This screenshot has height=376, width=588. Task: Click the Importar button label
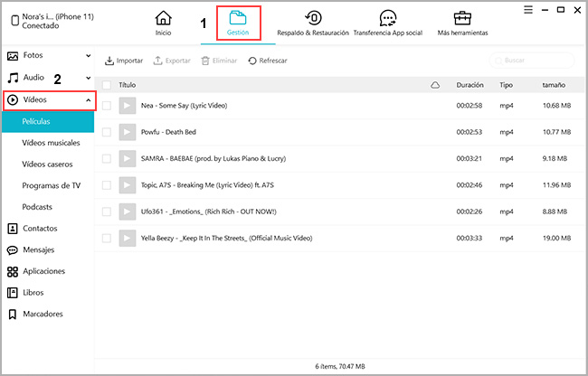tap(129, 61)
